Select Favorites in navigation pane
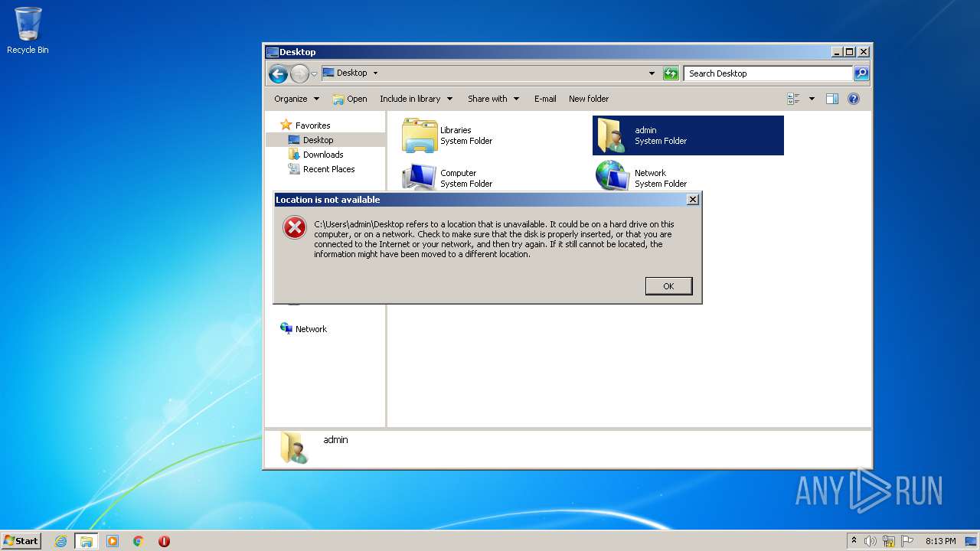Viewport: 980px width, 551px height. point(305,125)
